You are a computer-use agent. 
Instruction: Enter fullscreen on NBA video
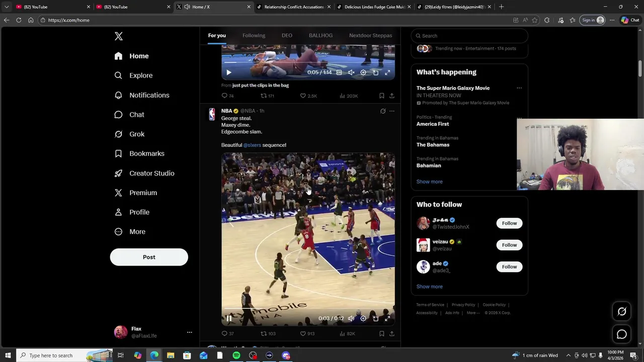387,318
